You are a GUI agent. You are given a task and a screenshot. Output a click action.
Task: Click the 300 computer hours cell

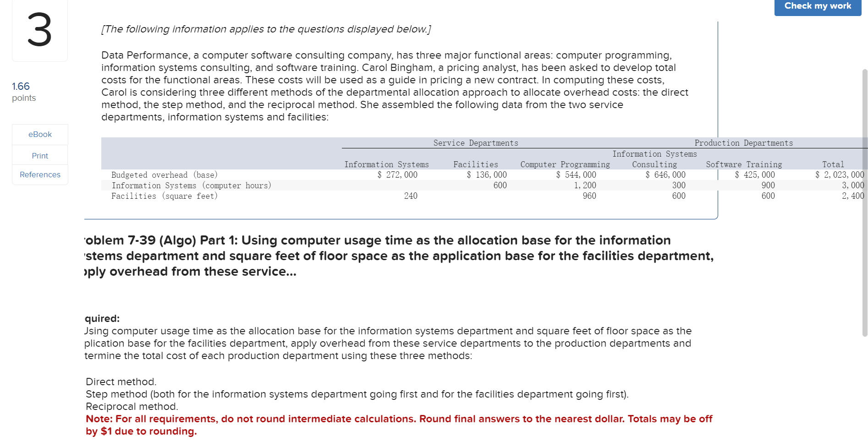click(x=679, y=186)
